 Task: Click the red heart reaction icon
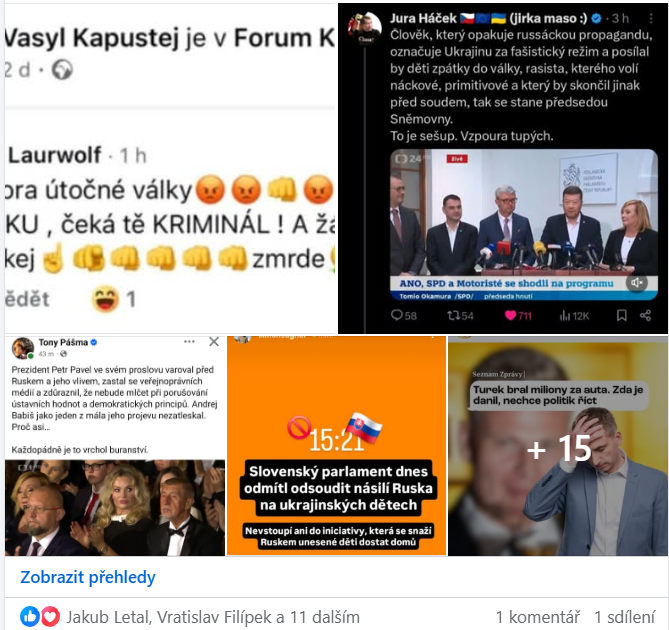(x=50, y=616)
